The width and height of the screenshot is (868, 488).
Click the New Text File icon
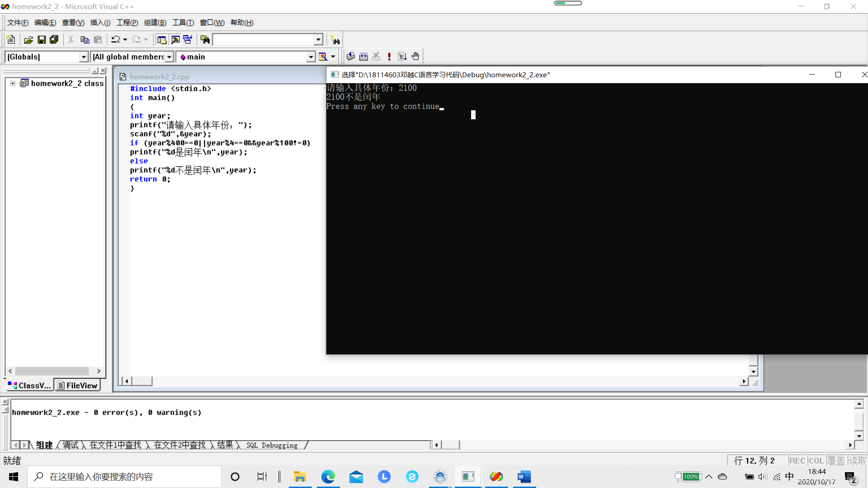click(x=11, y=40)
